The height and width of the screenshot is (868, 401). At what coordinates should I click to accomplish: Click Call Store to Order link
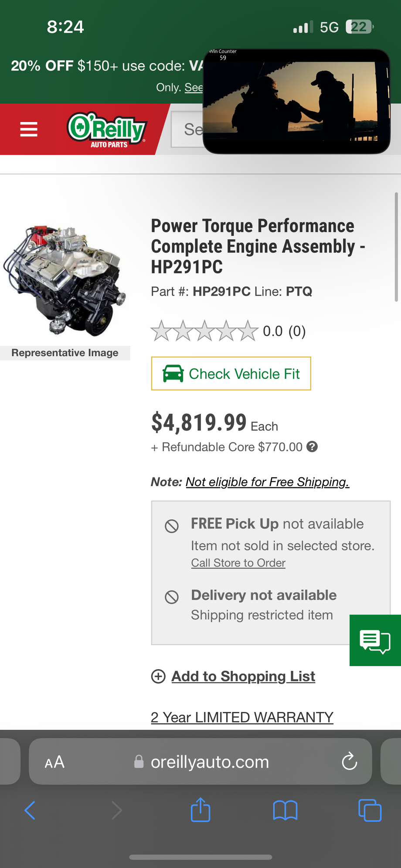click(x=238, y=563)
